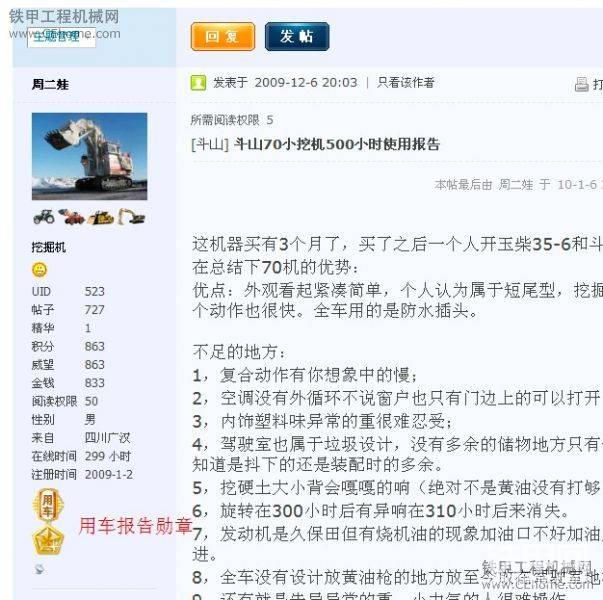Open post title 斗山70小挖机500小时使用报告
The image size is (603, 600).
click(x=337, y=145)
